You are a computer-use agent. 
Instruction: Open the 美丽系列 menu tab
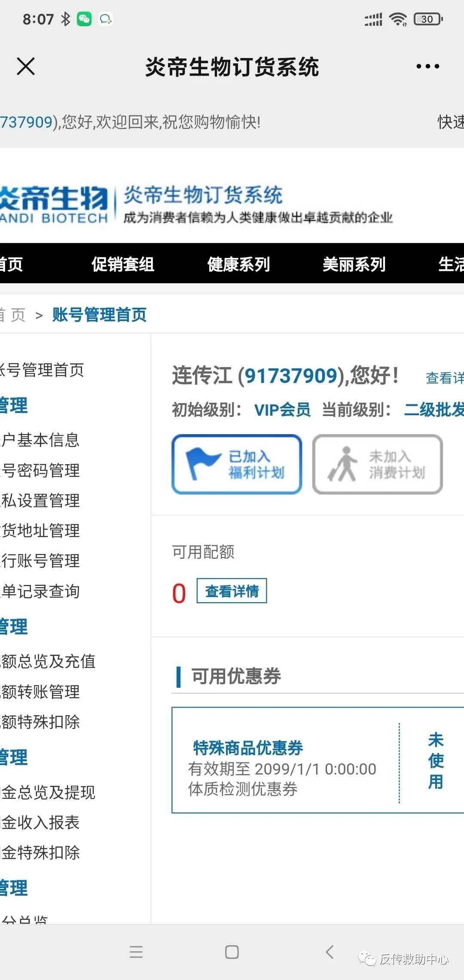[354, 264]
